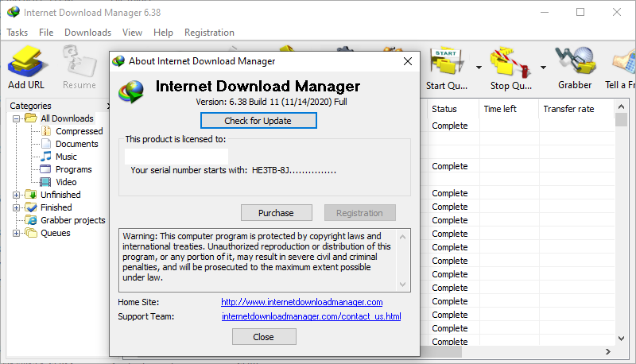The image size is (636, 364).
Task: Click the IDM icon in main title bar
Action: click(14, 12)
